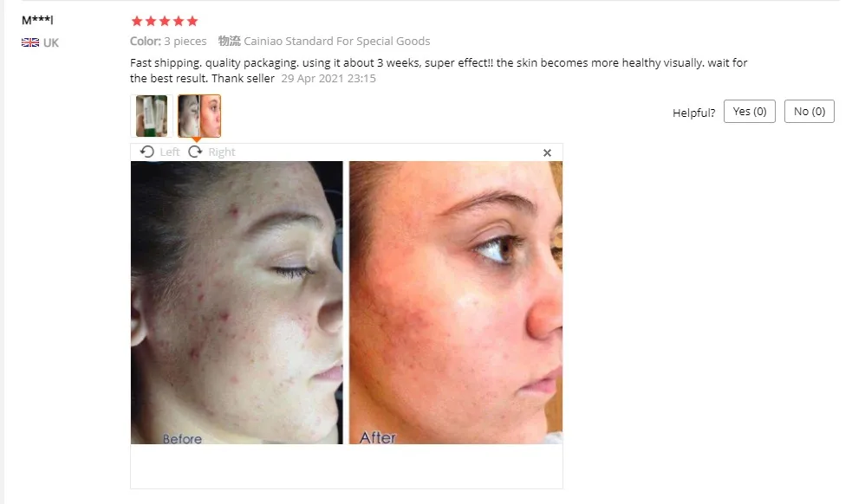The width and height of the screenshot is (852, 504).
Task: Click the Color: 3 pieces label
Action: (168, 42)
